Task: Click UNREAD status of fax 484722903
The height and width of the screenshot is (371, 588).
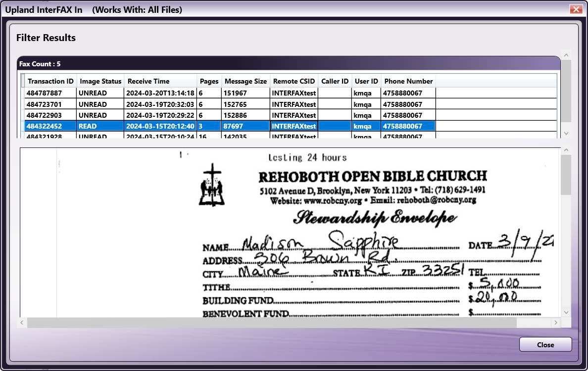Action: 100,115
